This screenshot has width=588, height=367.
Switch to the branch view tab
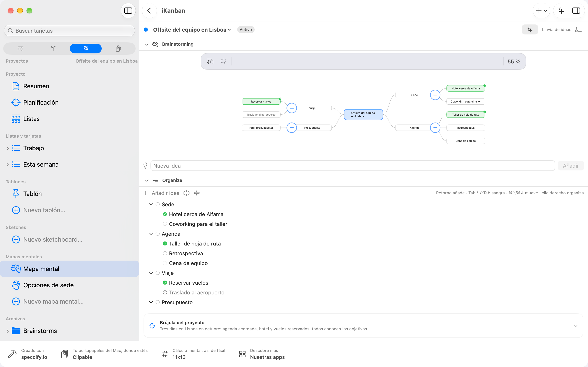tap(53, 49)
